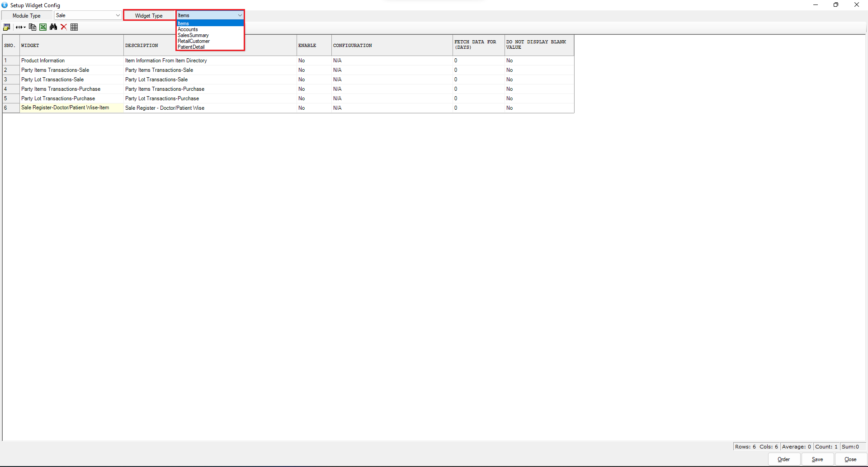
Task: Pick SalesSummary in the dropdown list
Action: (x=193, y=35)
